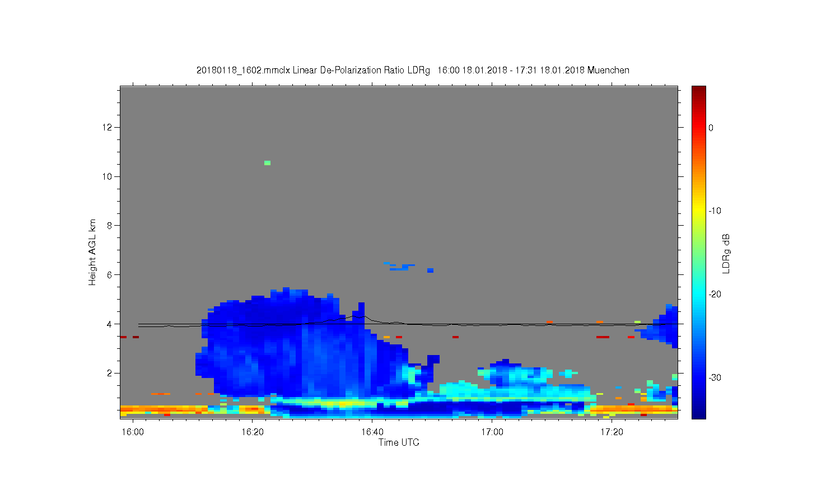This screenshot has width=840, height=504.
Task: Click the isolated green pixel near 10.5 km
Action: [x=268, y=163]
